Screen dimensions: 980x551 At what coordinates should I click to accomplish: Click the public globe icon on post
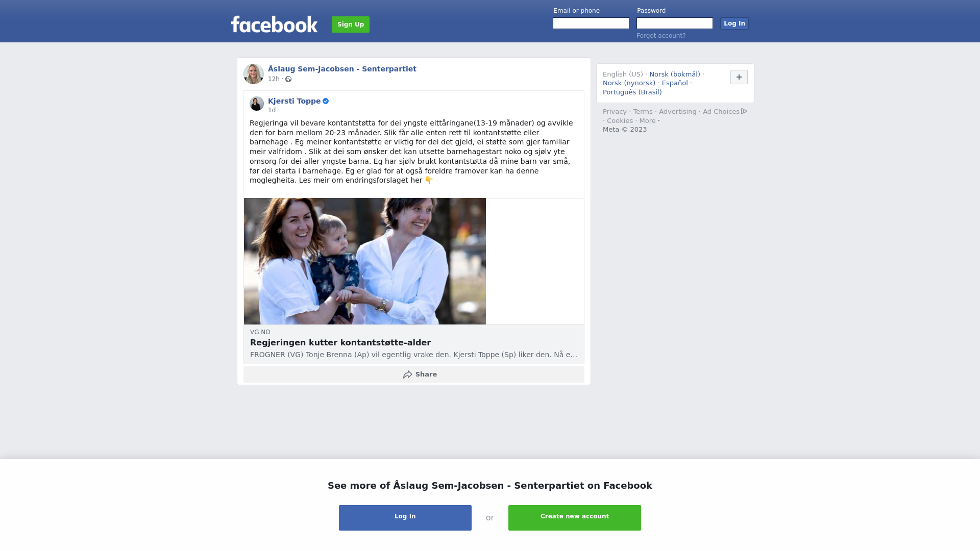click(288, 79)
